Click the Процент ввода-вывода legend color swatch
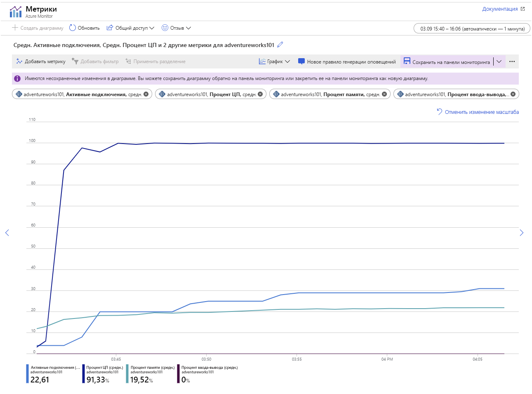This screenshot has width=532, height=394. tap(179, 374)
